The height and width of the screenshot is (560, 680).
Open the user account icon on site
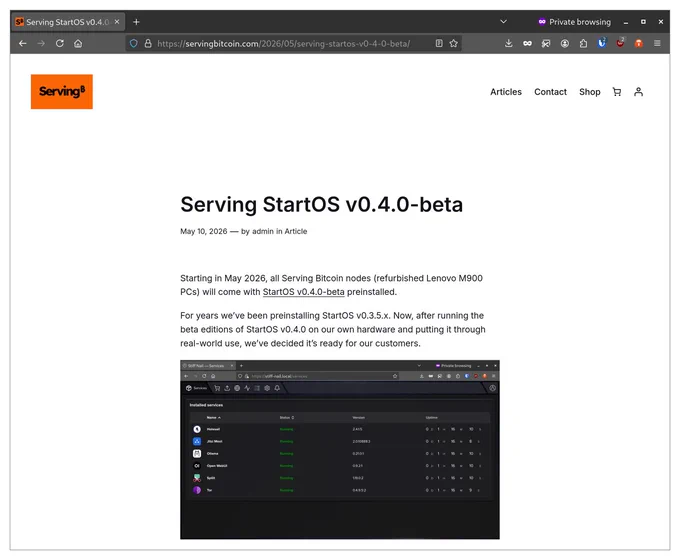[638, 92]
